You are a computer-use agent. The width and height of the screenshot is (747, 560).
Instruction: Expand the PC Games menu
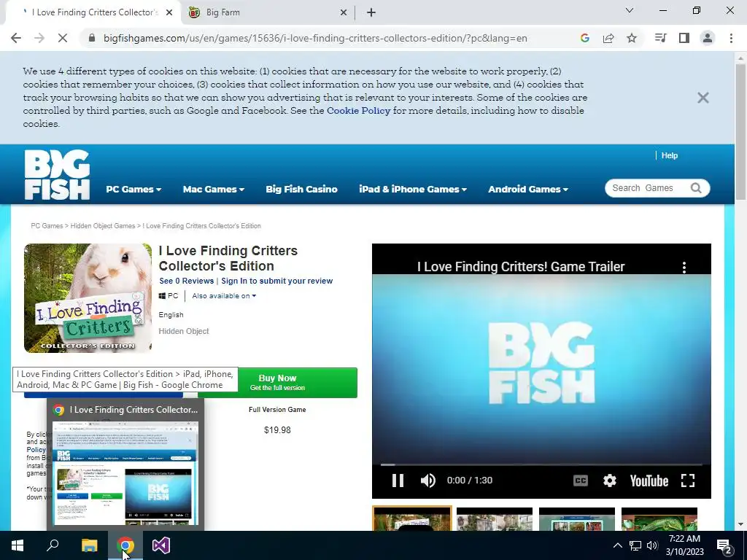click(x=133, y=189)
